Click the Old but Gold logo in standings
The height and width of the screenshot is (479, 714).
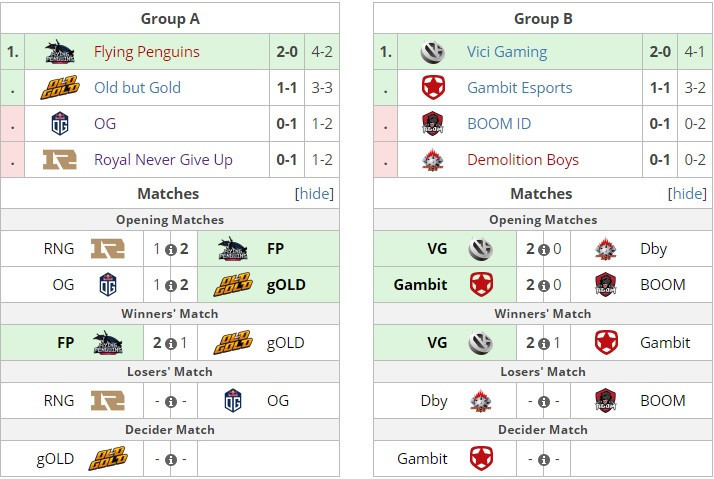(x=60, y=87)
